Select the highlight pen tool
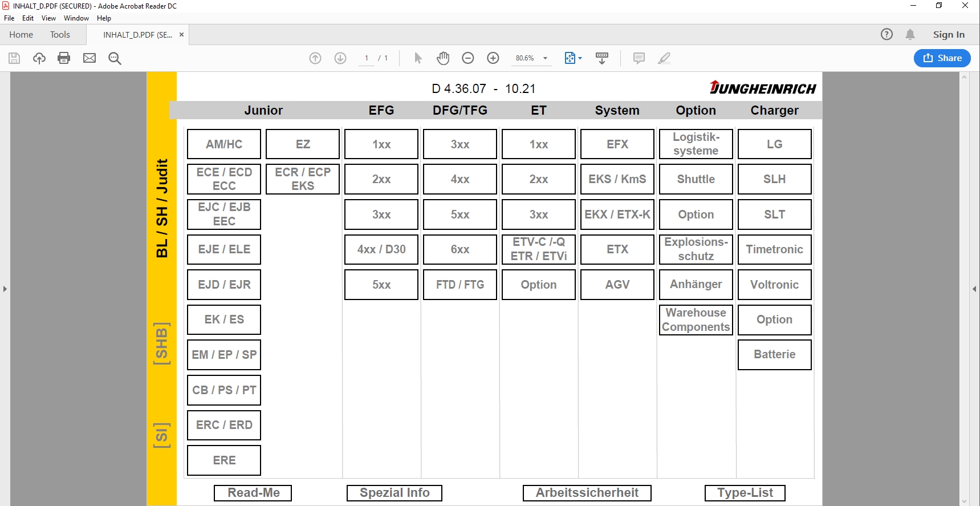The image size is (980, 506). [x=664, y=58]
